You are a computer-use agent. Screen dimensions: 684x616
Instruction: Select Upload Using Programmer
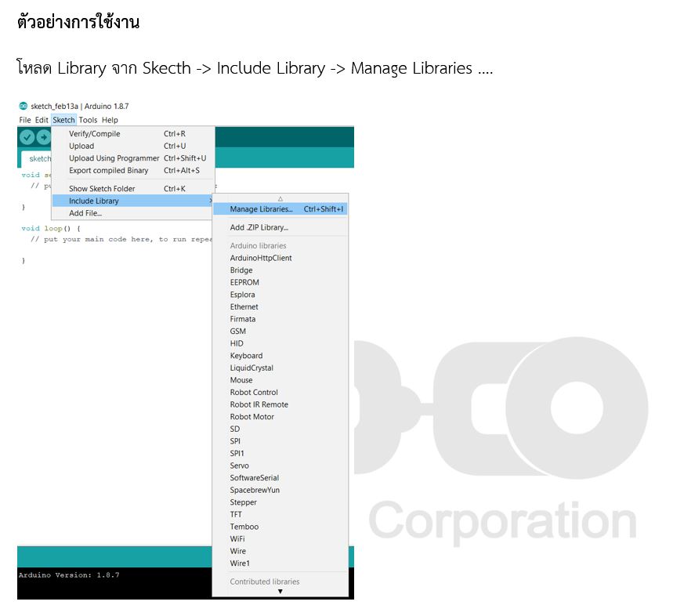pos(114,158)
